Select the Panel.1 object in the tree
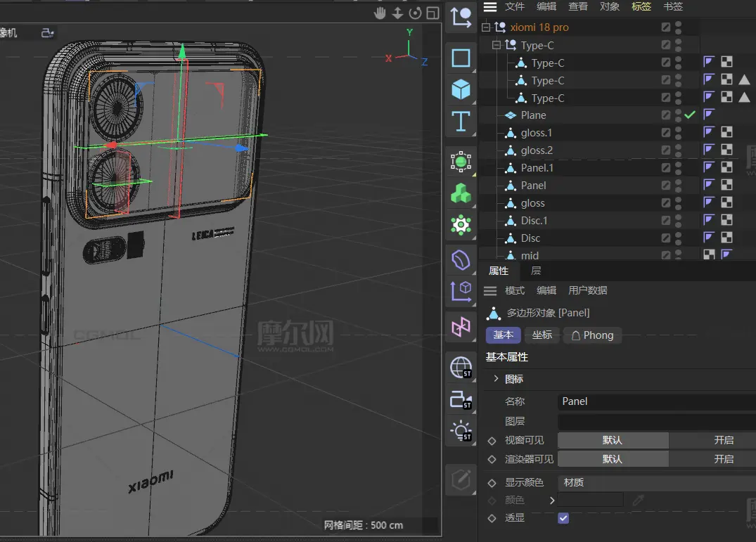 pyautogui.click(x=537, y=167)
